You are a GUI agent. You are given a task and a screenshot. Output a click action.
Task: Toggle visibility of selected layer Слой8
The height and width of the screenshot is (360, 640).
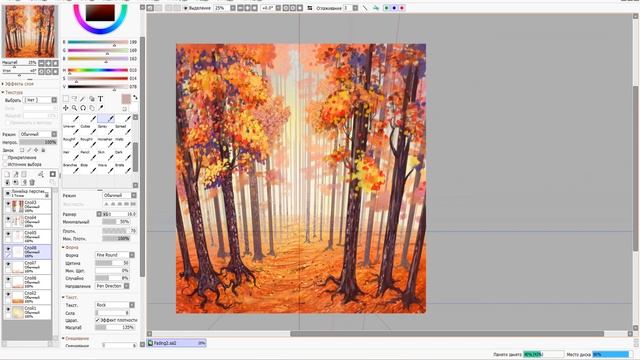tap(8, 249)
